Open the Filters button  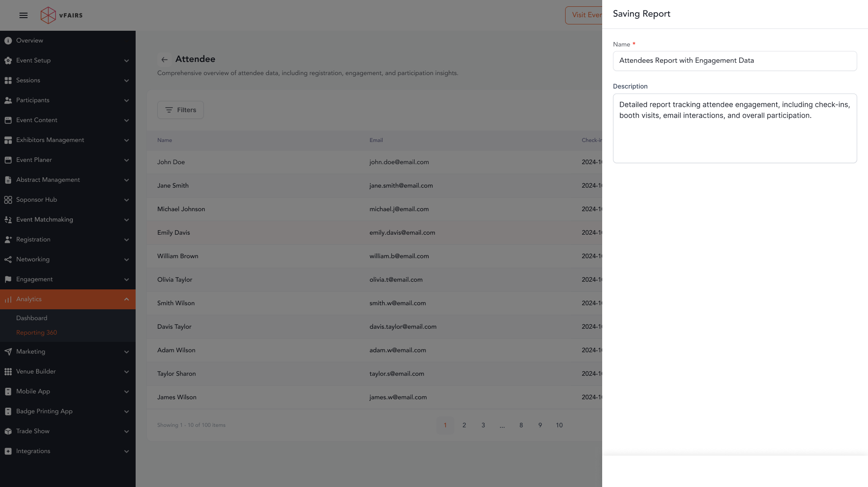pos(180,110)
